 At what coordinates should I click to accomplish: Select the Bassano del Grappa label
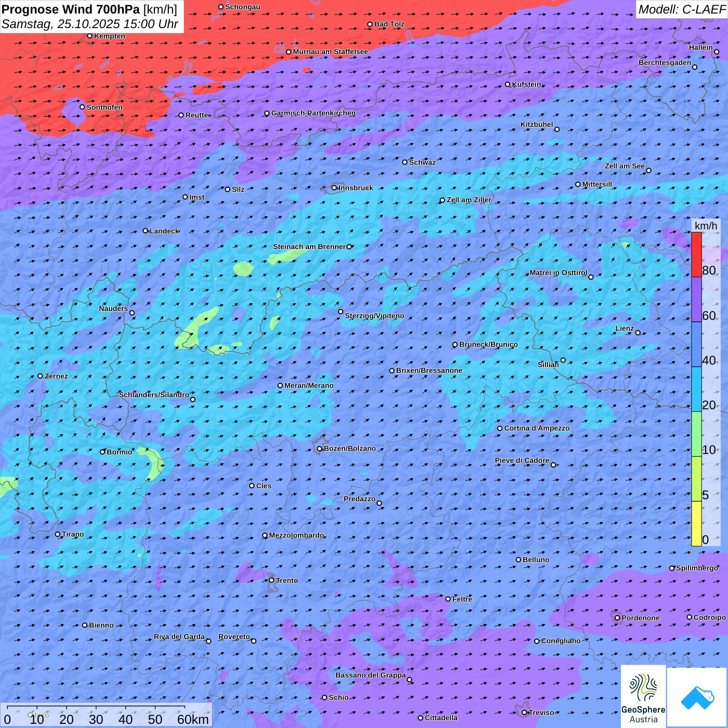click(371, 675)
